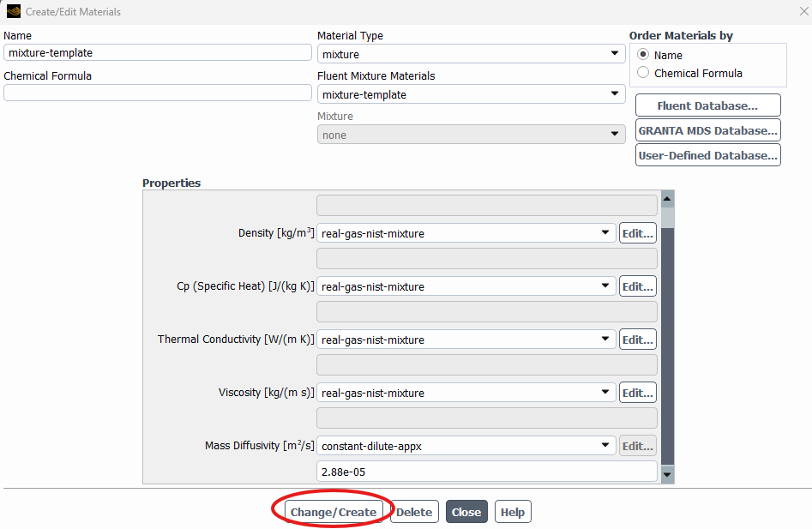Click the Delete button
Viewport: 812px width, 529px height.
[414, 512]
